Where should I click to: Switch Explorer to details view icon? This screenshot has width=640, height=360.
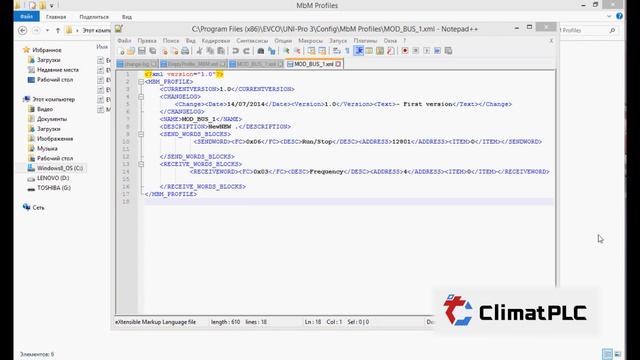point(607,354)
